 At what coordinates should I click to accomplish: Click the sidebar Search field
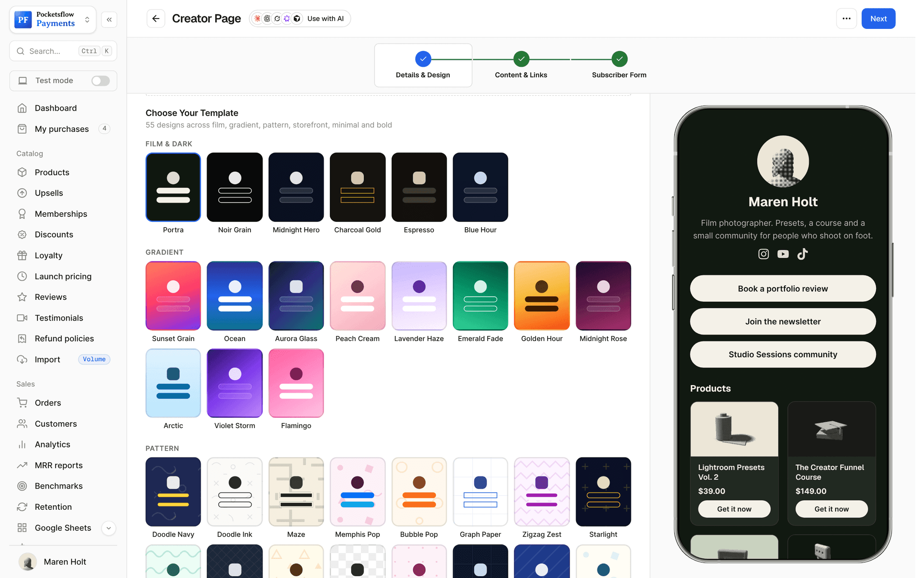63,51
